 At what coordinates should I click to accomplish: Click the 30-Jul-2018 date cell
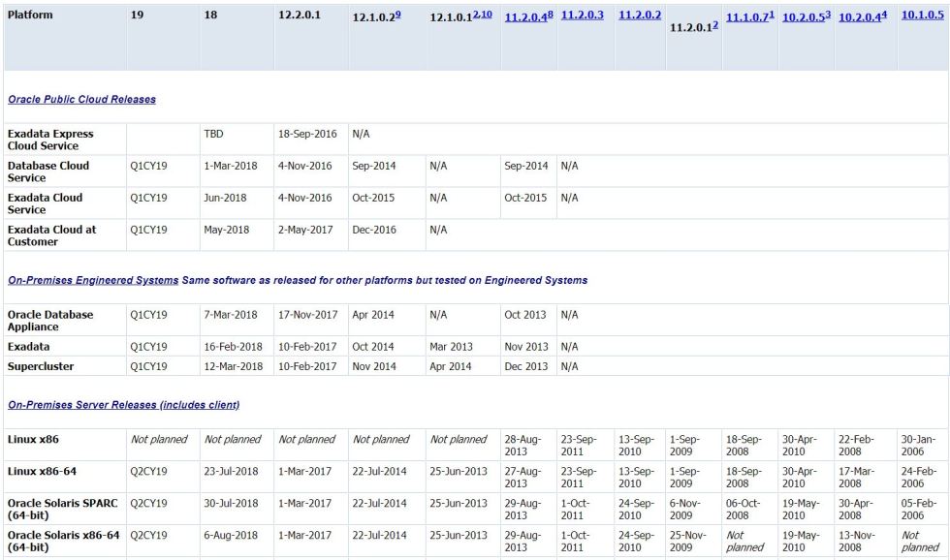pos(232,504)
